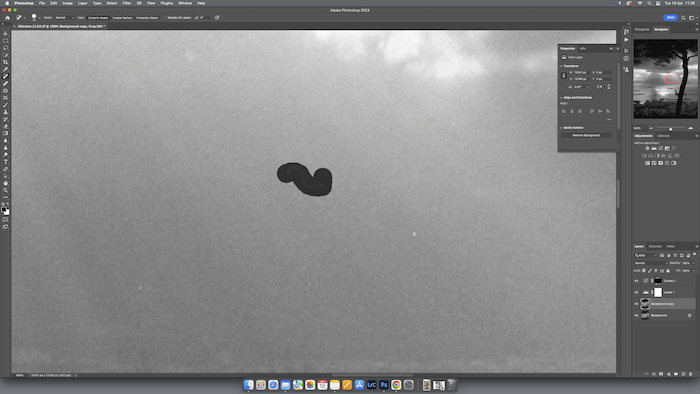700x394 pixels.
Task: Open Google Chrome from the Dock
Action: (x=396, y=385)
